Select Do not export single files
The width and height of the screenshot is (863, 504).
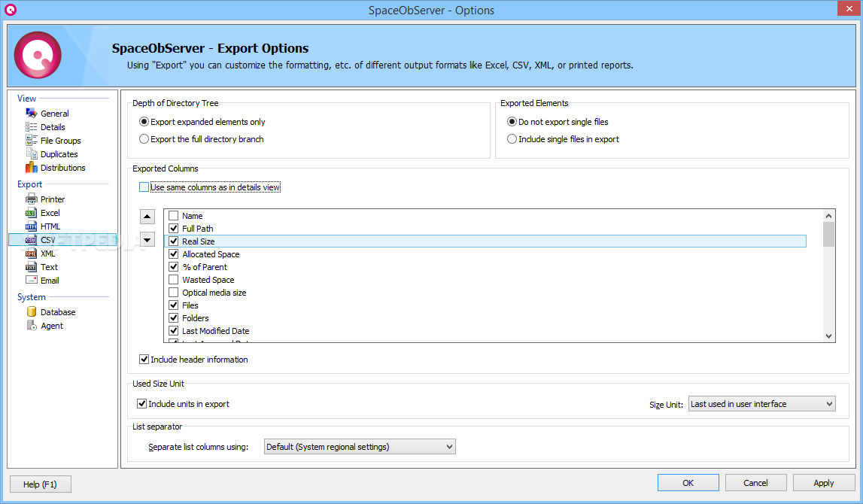pos(558,122)
